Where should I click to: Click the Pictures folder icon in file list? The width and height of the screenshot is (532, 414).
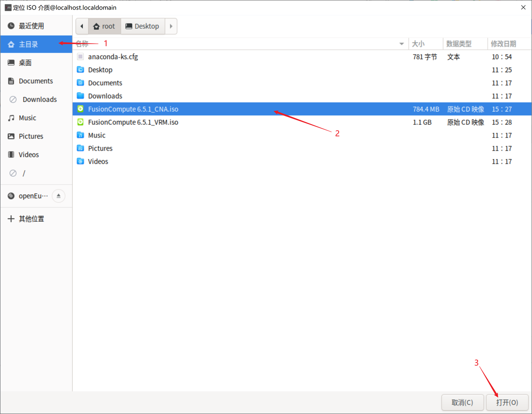click(81, 149)
